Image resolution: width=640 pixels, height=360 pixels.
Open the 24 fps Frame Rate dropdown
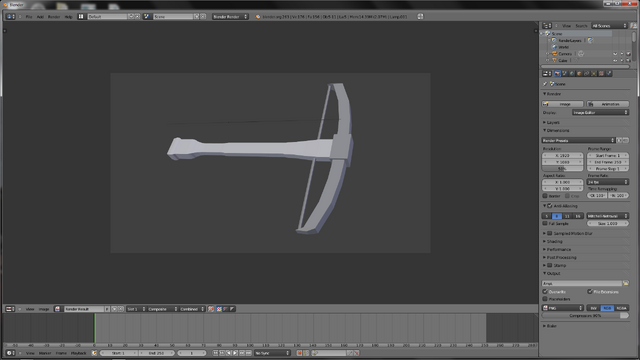608,182
